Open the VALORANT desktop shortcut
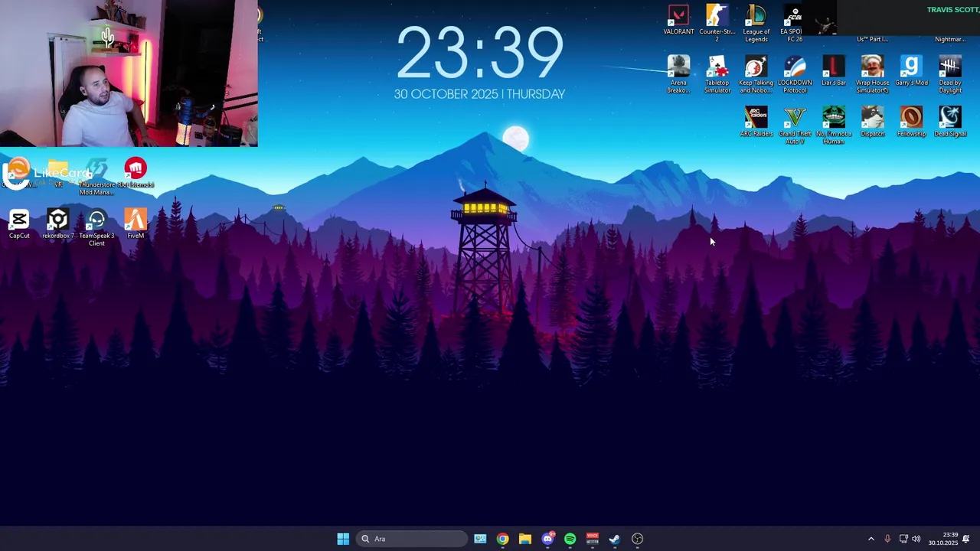Viewport: 980px width, 551px height. click(x=678, y=21)
